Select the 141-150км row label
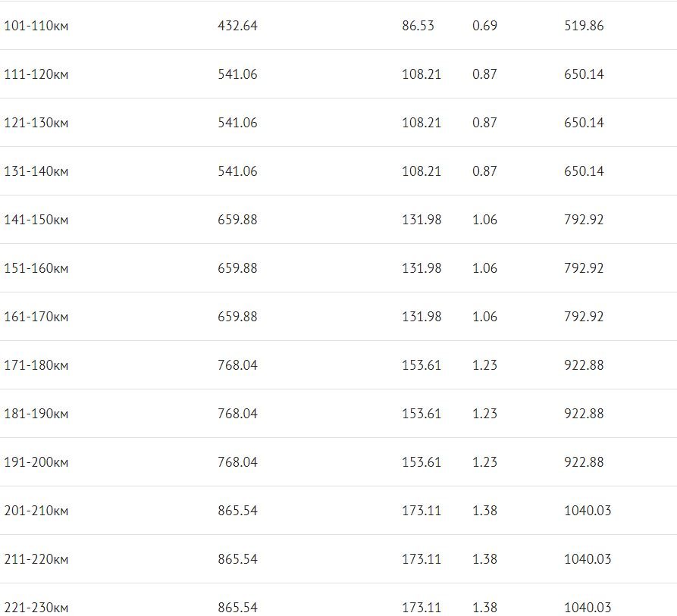This screenshot has width=677, height=616. (x=36, y=220)
